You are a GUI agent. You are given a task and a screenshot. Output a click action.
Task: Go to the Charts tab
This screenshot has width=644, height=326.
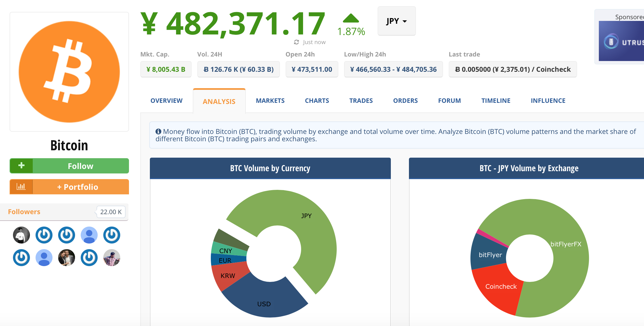tap(317, 101)
